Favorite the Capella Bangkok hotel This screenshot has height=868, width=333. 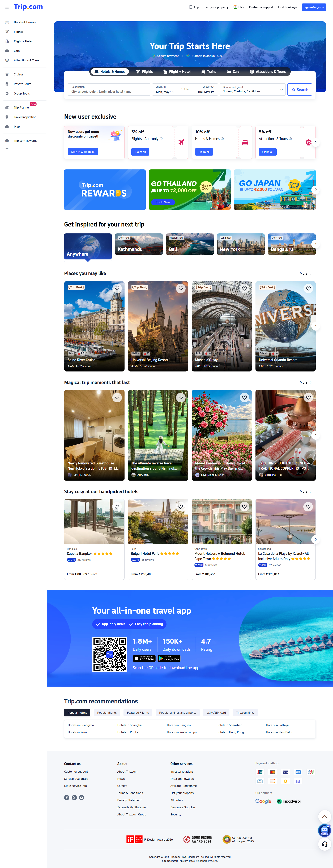pos(117,507)
